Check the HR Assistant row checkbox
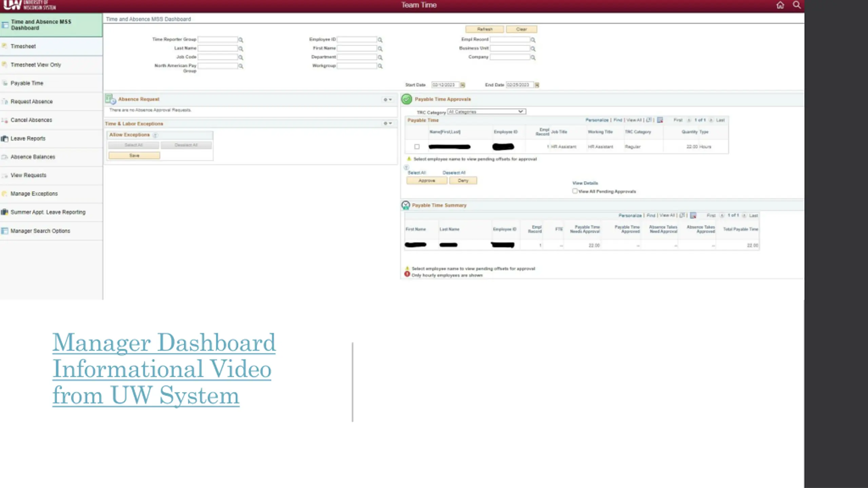 (x=417, y=147)
